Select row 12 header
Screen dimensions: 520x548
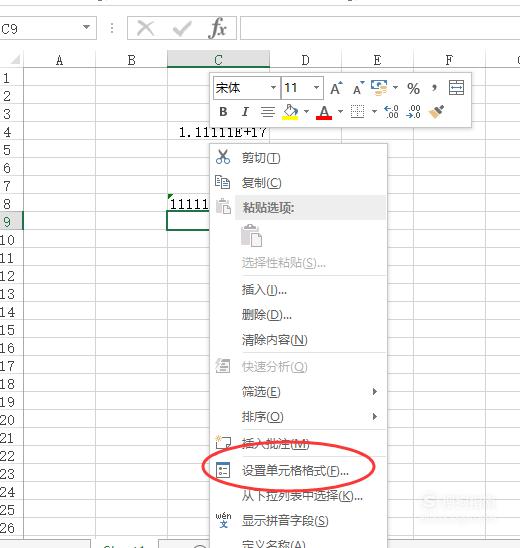11,276
